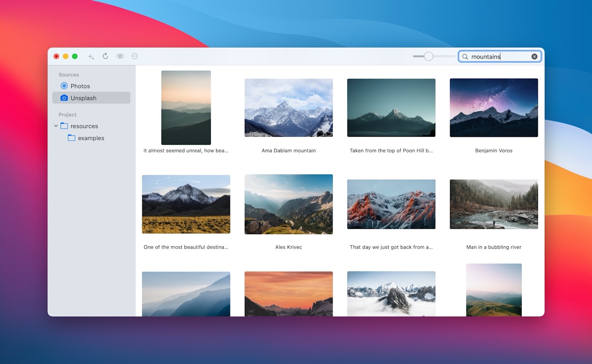The image size is (592, 364).
Task: Click the caption "It almost seemed unreal, how bea..."
Action: [x=186, y=151]
